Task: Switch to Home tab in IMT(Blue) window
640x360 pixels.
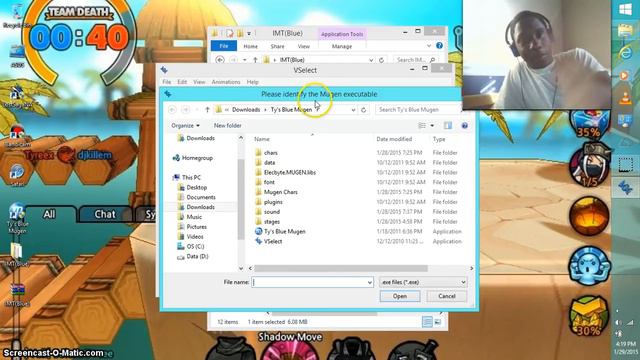Action: (x=251, y=46)
